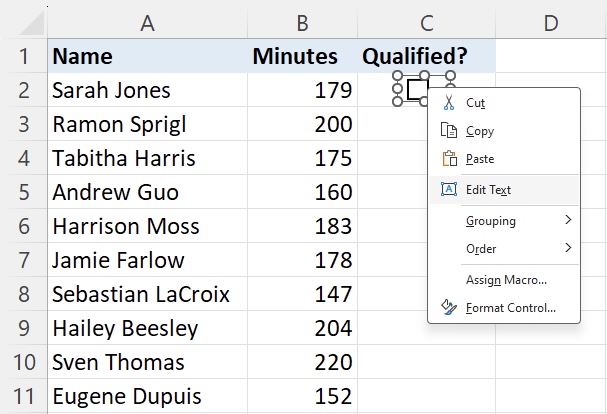This screenshot has width=607, height=414.
Task: Click the Copy icon in context menu
Action: click(449, 131)
